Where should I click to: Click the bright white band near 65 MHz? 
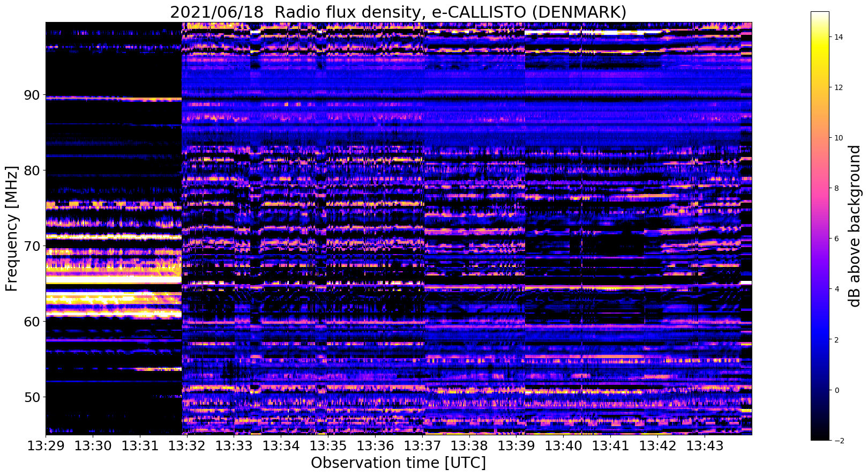point(114,280)
